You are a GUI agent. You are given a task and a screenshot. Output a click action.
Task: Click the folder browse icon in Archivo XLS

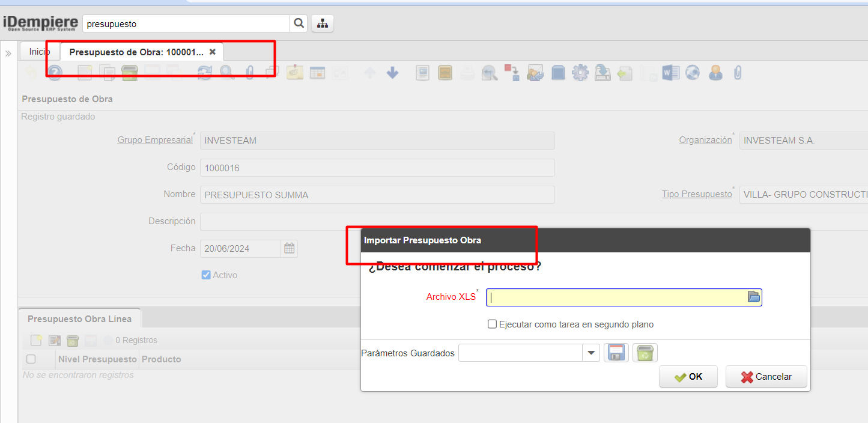(x=753, y=297)
